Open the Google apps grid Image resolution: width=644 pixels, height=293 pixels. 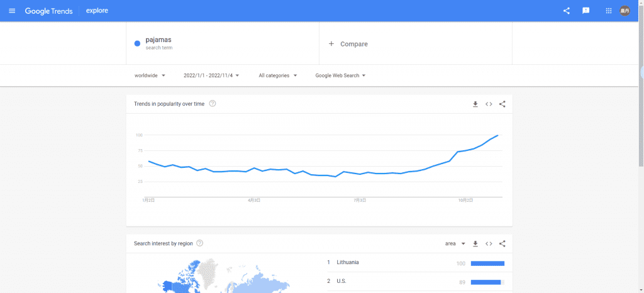pyautogui.click(x=608, y=11)
